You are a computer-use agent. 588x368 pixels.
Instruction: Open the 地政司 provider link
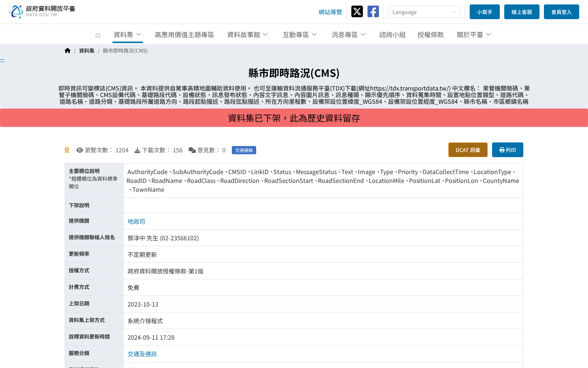(x=136, y=222)
